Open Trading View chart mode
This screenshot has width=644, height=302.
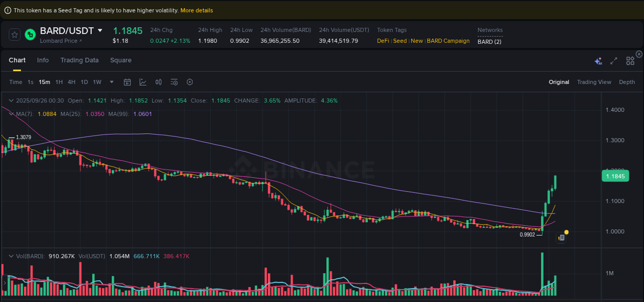(x=594, y=82)
